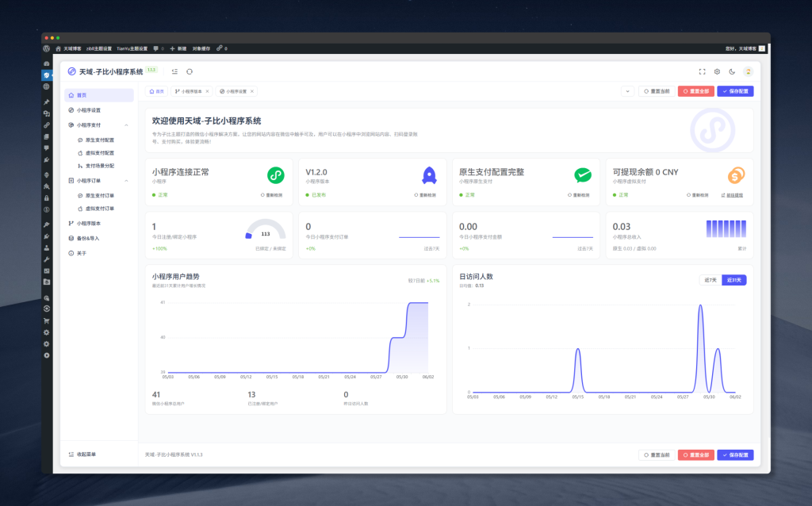Click blue 保存配置 button in the tab bar

[x=735, y=91]
